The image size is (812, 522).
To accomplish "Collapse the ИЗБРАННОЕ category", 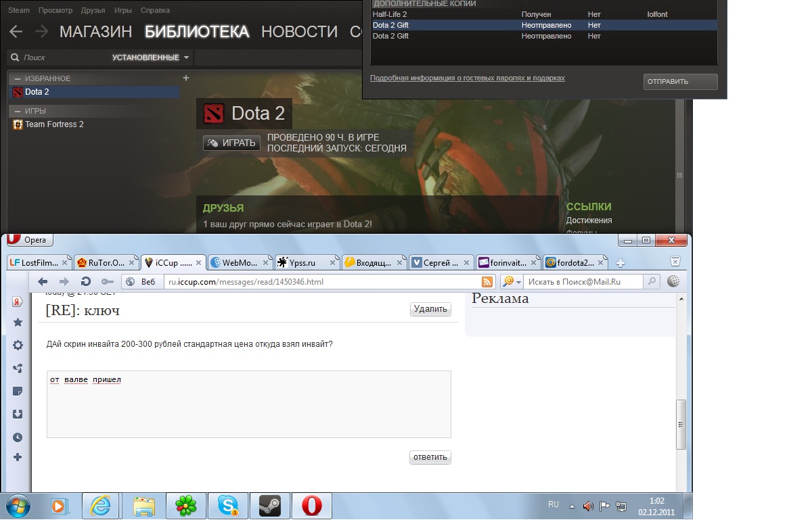I will [x=18, y=79].
